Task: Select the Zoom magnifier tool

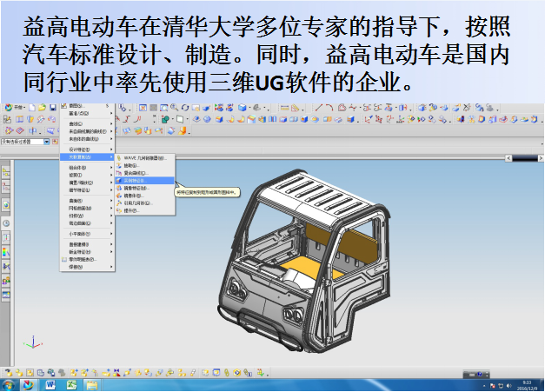Action: click(x=174, y=108)
